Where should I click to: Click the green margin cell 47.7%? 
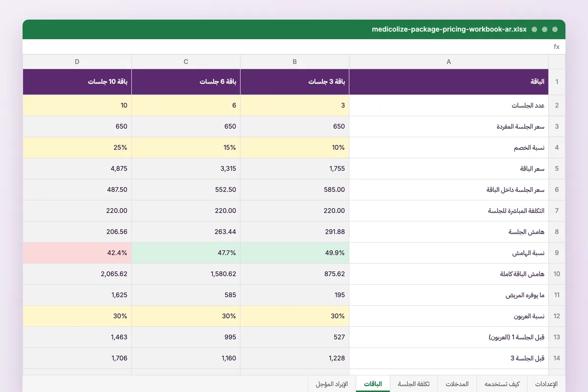click(x=186, y=253)
